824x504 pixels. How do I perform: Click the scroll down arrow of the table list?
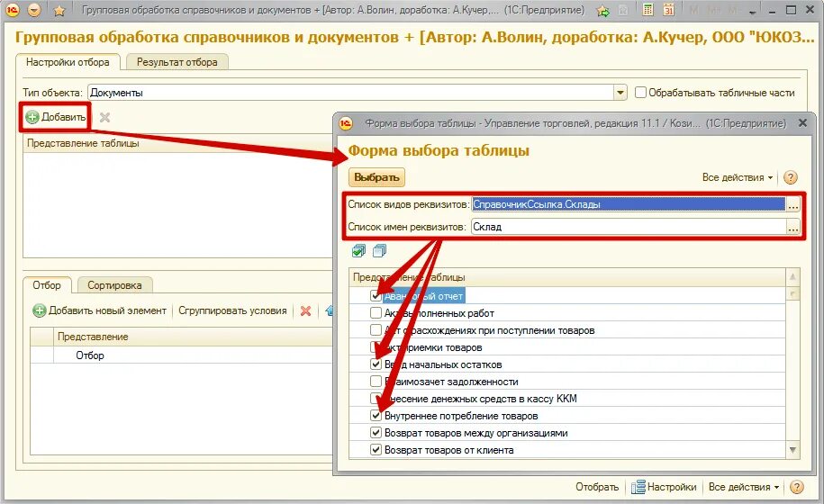(x=793, y=450)
